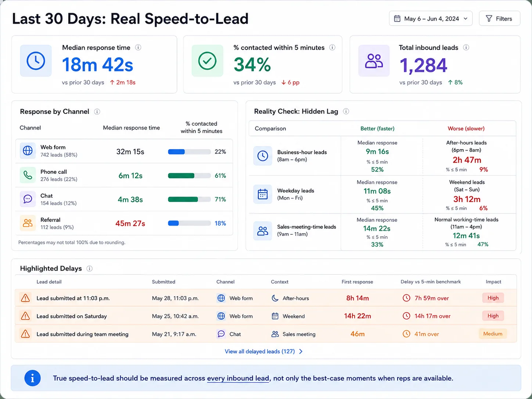Click chat icon in May 21 row's Channel column
The height and width of the screenshot is (399, 532).
click(x=221, y=334)
